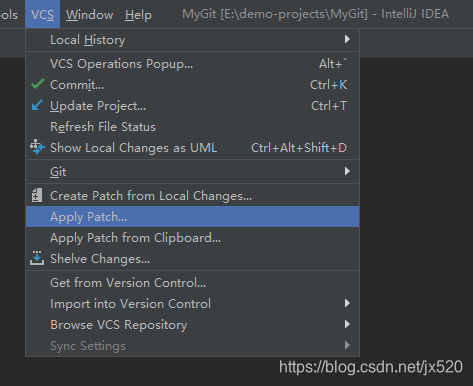Click the blue Update Project arrow icon
Image resolution: width=473 pixels, height=386 pixels.
37,105
